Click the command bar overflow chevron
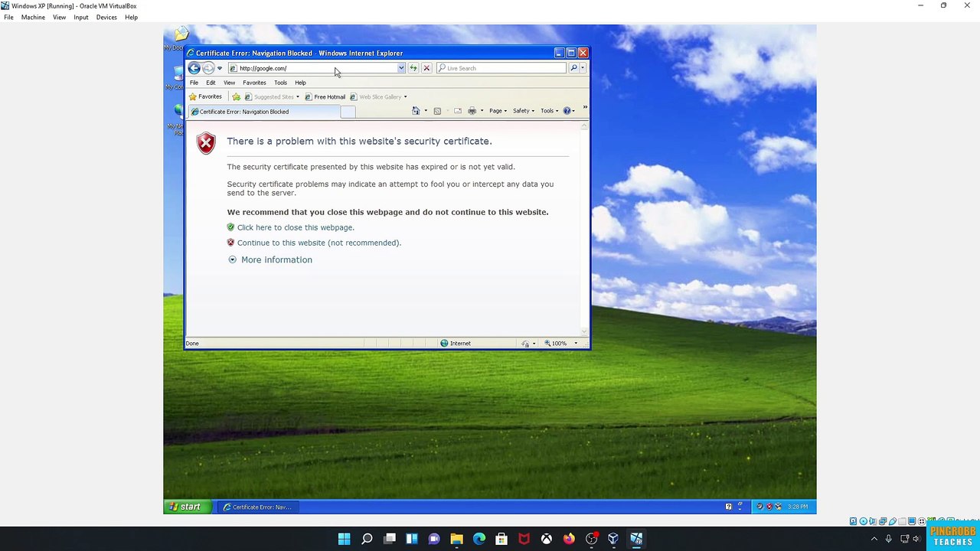Screen dimensions: 980x551 pyautogui.click(x=585, y=108)
